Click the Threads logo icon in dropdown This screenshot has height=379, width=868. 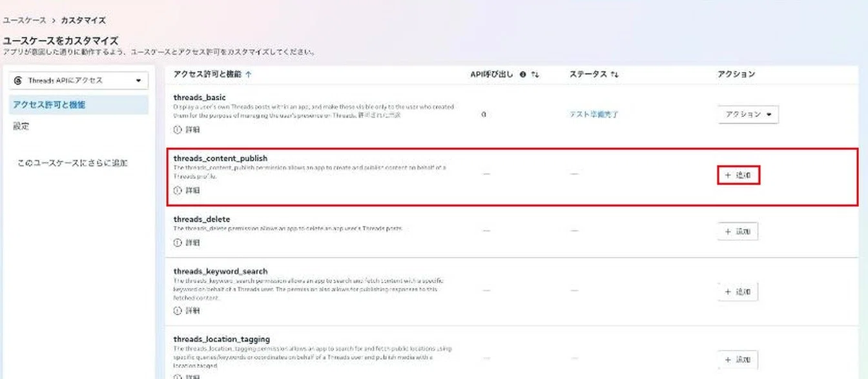pyautogui.click(x=18, y=81)
